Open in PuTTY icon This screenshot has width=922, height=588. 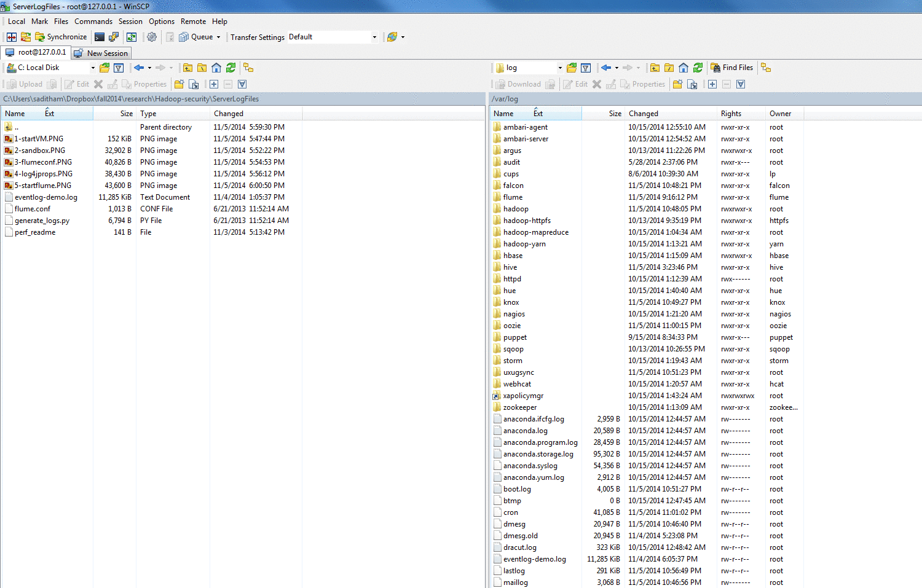[x=114, y=37]
